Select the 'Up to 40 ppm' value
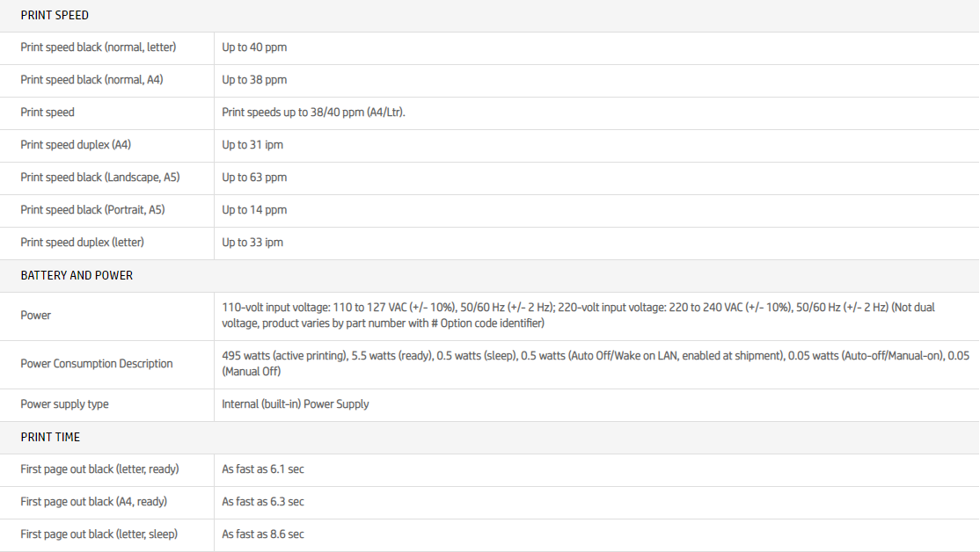Viewport: 980px width, 552px height. click(x=254, y=47)
